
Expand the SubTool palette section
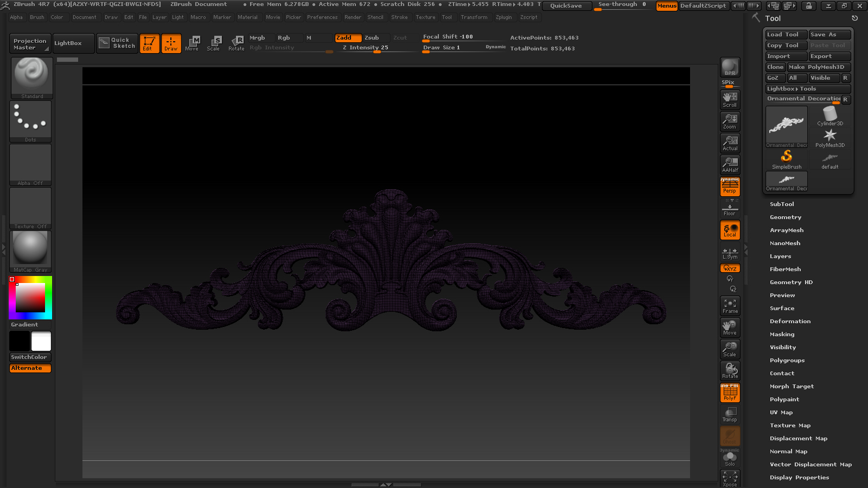782,204
